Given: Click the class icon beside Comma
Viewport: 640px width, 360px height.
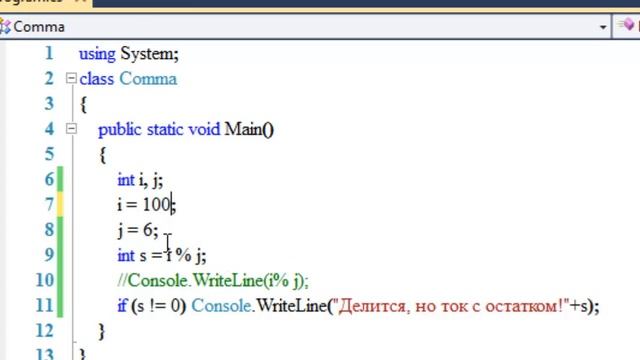Looking at the screenshot, I should (5, 27).
